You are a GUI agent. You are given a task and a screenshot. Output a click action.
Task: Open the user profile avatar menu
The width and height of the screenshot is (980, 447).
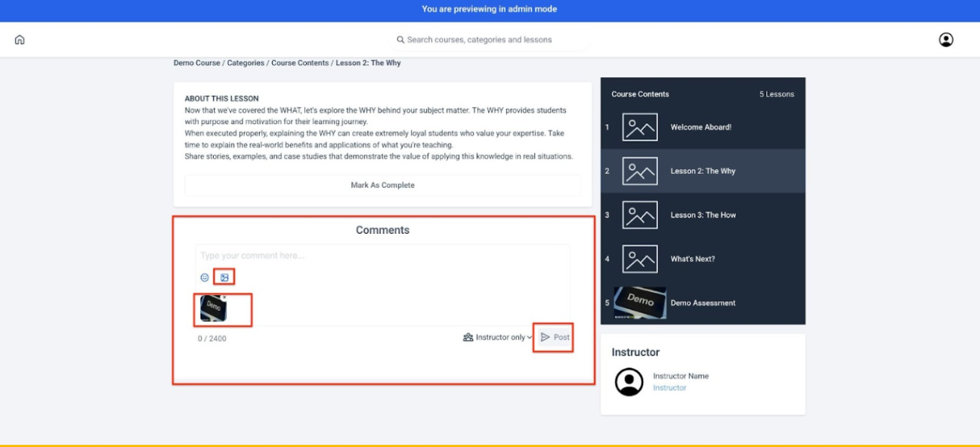coord(946,39)
